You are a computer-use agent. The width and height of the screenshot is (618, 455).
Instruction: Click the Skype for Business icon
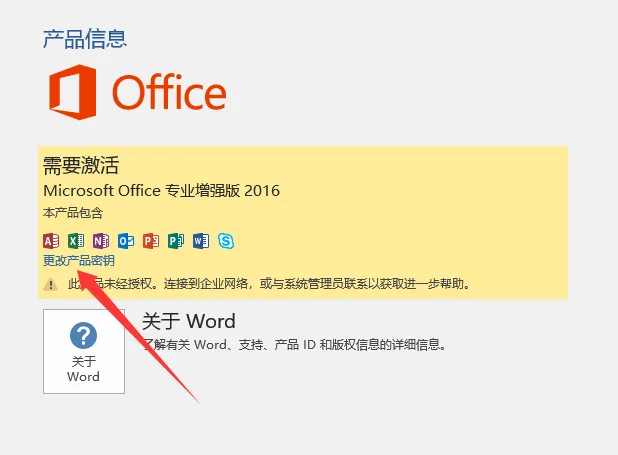tap(226, 241)
